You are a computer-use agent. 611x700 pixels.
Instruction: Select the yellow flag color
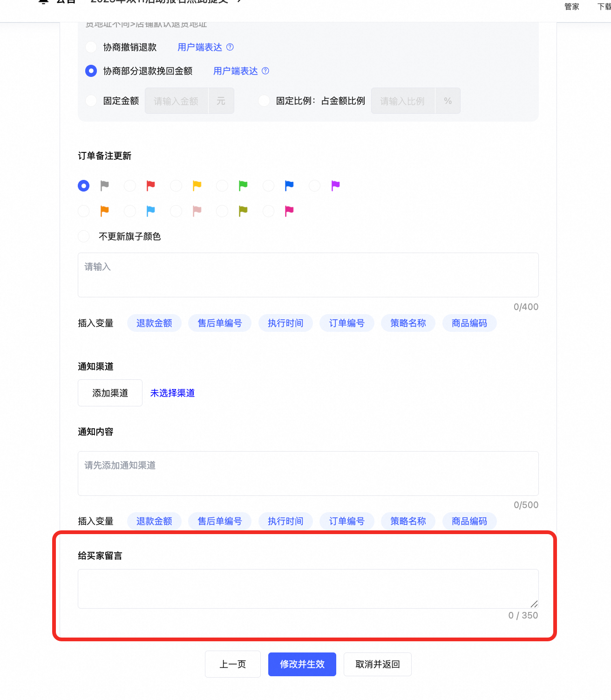(176, 185)
